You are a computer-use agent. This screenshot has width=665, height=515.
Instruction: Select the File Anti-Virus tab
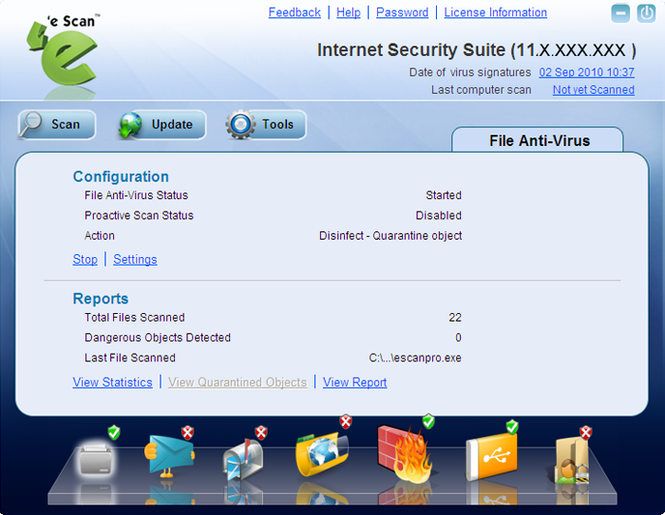coord(538,140)
